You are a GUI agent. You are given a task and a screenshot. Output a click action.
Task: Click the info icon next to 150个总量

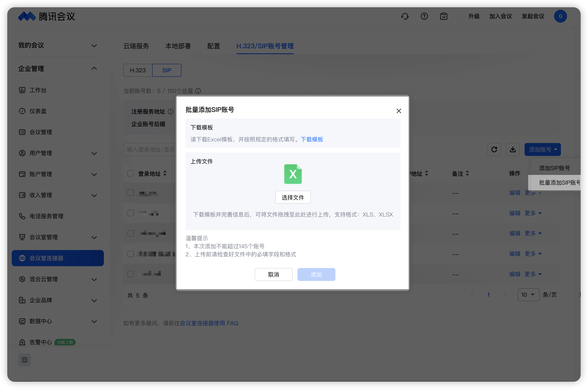click(x=198, y=91)
